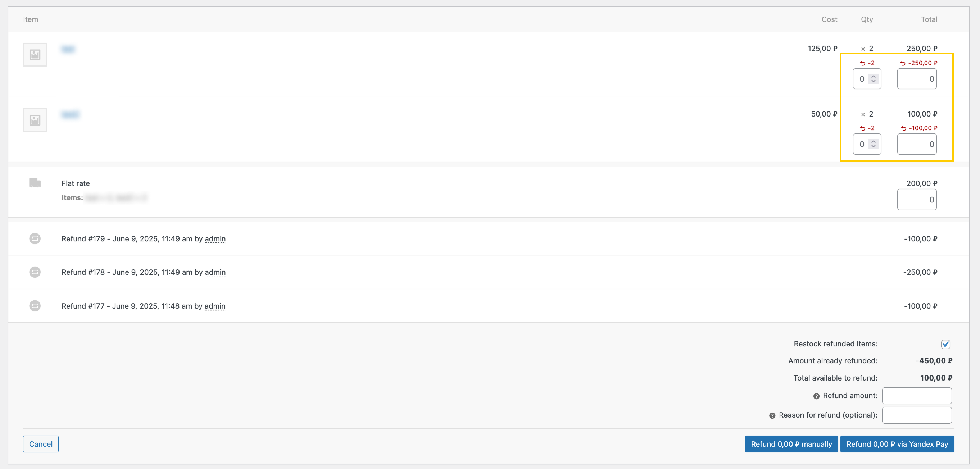Click the first product image placeholder thumbnail
The width and height of the screenshot is (980, 469).
tap(35, 55)
